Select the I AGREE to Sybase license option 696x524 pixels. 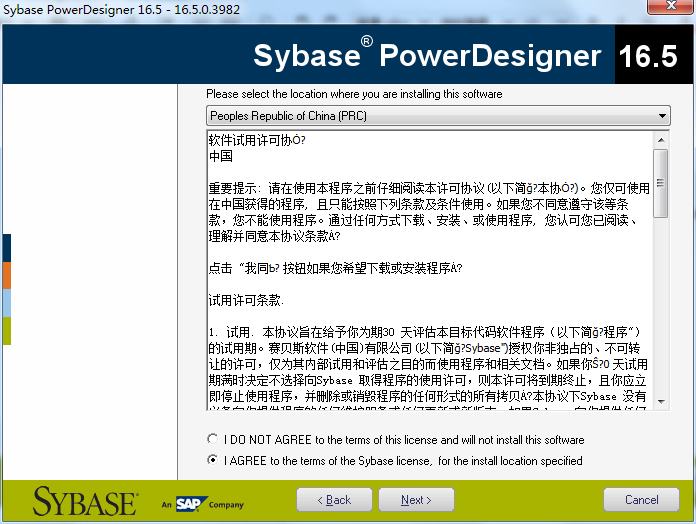[213, 460]
